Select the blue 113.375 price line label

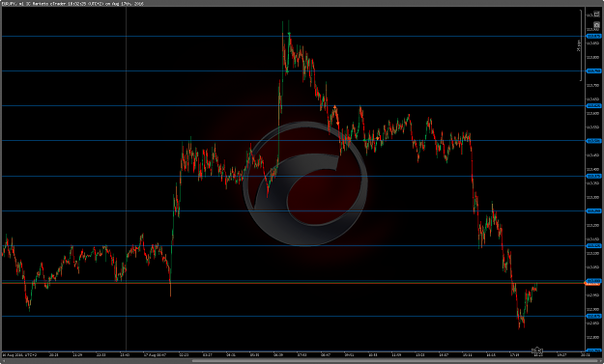(x=593, y=177)
